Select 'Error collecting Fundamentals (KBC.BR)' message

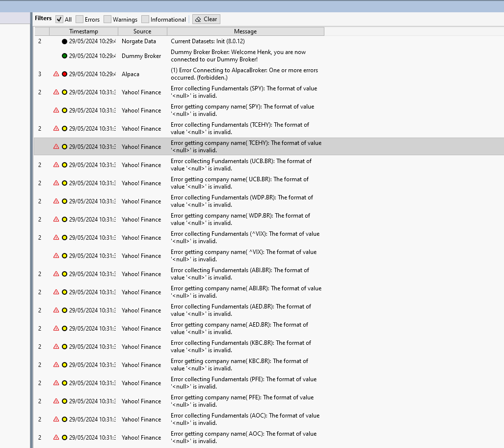(241, 347)
